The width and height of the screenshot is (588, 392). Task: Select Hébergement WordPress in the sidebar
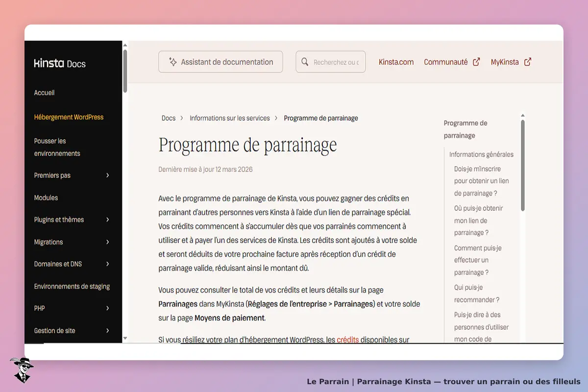tap(69, 117)
